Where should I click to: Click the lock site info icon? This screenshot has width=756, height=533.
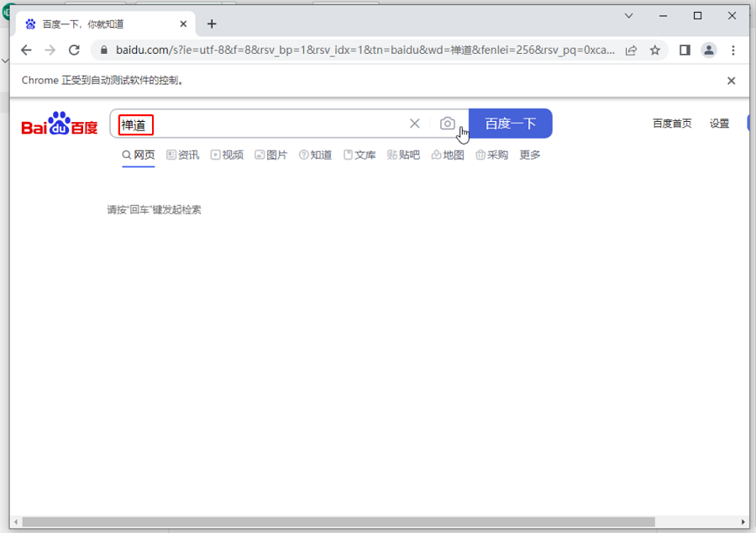[x=103, y=50]
